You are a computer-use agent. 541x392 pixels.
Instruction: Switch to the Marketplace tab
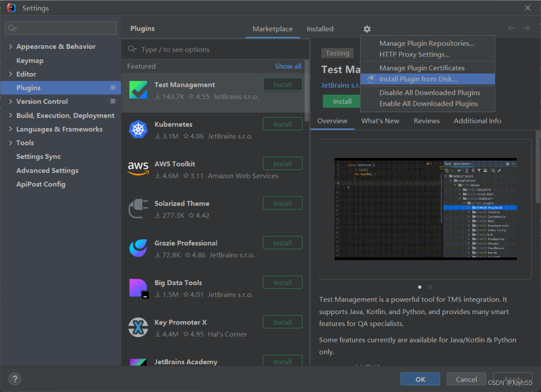[272, 29]
